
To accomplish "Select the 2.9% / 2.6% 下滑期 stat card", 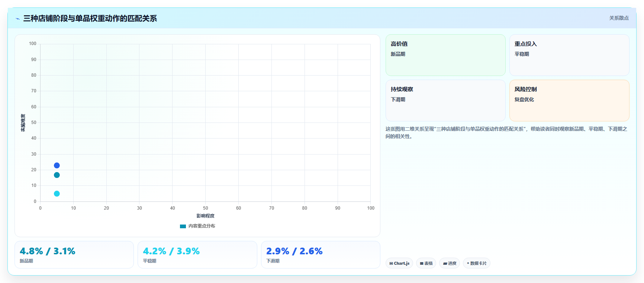I will point(321,255).
